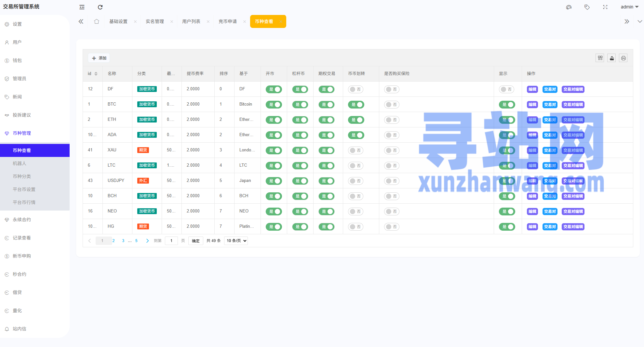Open the 10 条/页 page size dropdown

[x=236, y=241]
